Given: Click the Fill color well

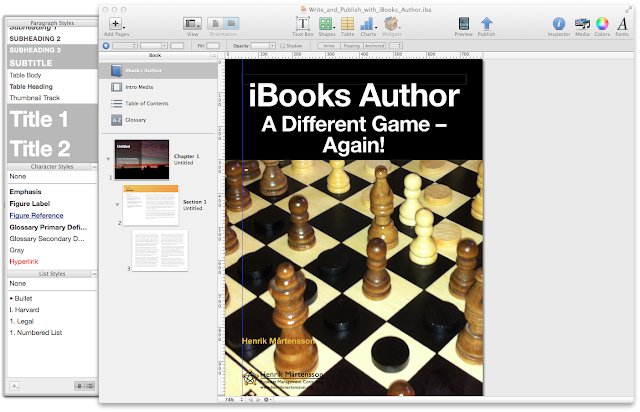Looking at the screenshot, I should click(x=213, y=46).
